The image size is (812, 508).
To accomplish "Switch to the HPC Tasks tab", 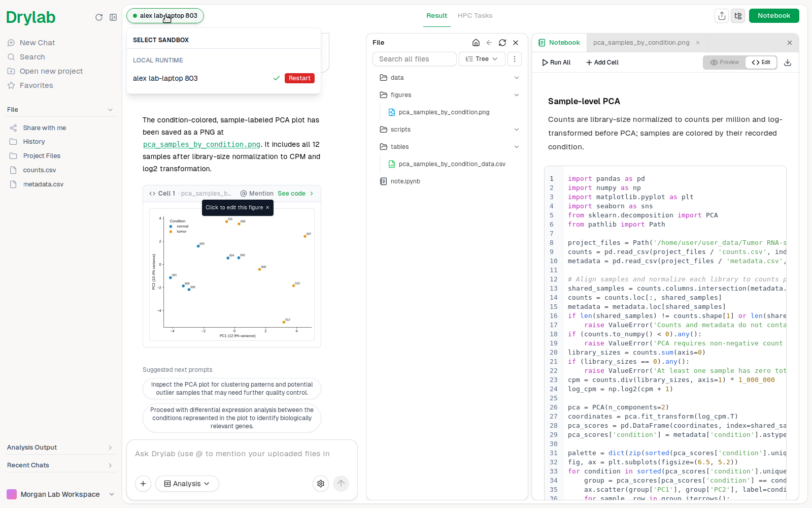I will pos(475,16).
